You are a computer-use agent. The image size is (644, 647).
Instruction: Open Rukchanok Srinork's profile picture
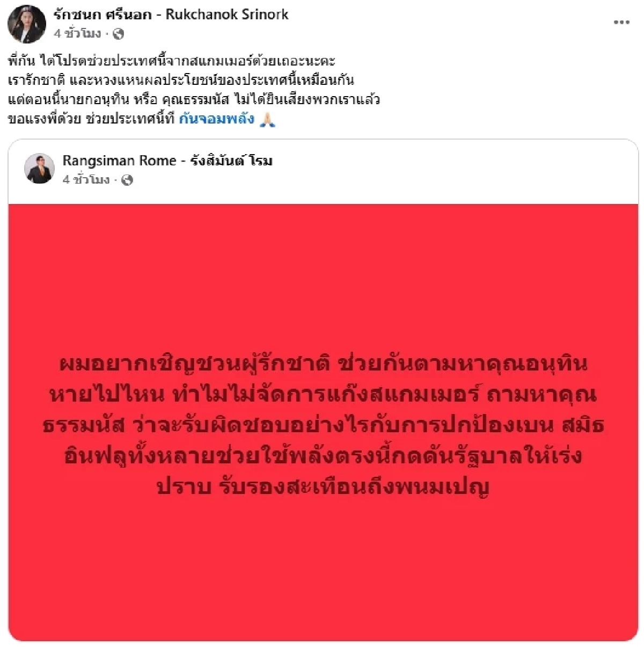click(27, 24)
